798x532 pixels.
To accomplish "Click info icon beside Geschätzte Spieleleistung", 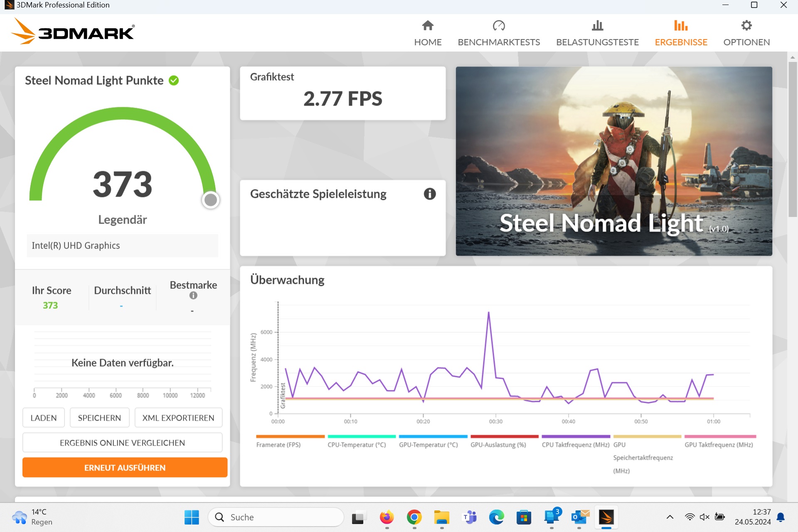I will tap(430, 194).
